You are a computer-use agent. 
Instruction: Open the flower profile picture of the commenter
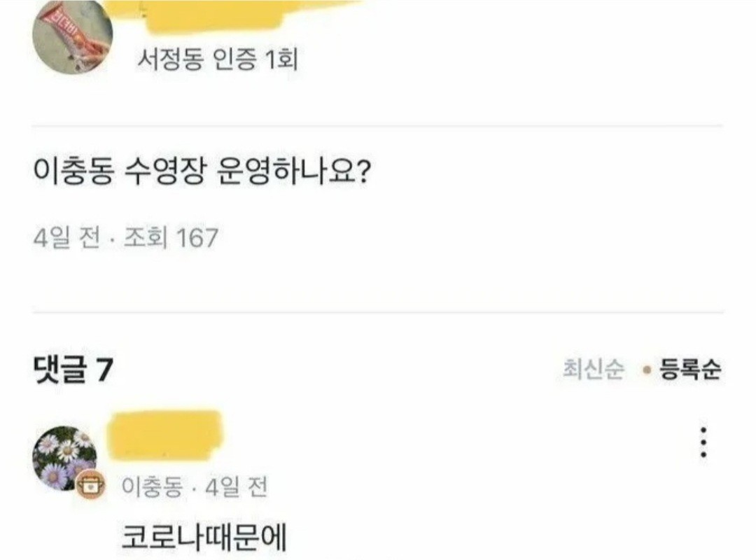click(x=64, y=458)
